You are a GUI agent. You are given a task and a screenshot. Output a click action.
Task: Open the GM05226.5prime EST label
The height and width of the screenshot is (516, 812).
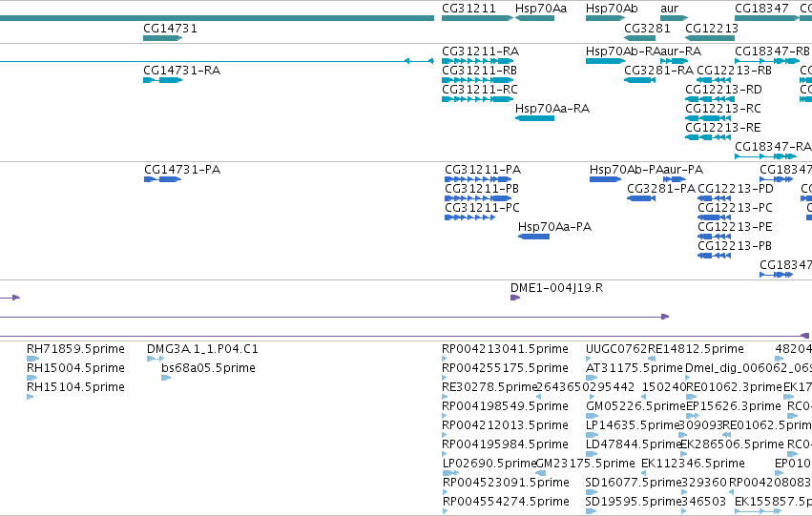click(x=635, y=407)
